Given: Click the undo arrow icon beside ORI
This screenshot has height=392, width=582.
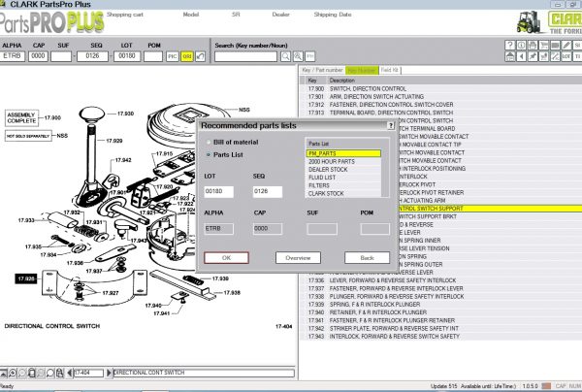Looking at the screenshot, I should click(200, 56).
